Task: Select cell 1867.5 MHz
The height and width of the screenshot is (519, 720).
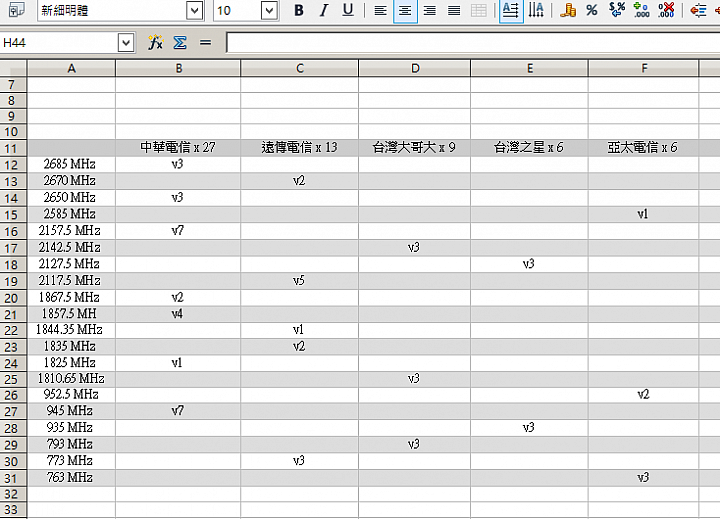Action: 71,297
